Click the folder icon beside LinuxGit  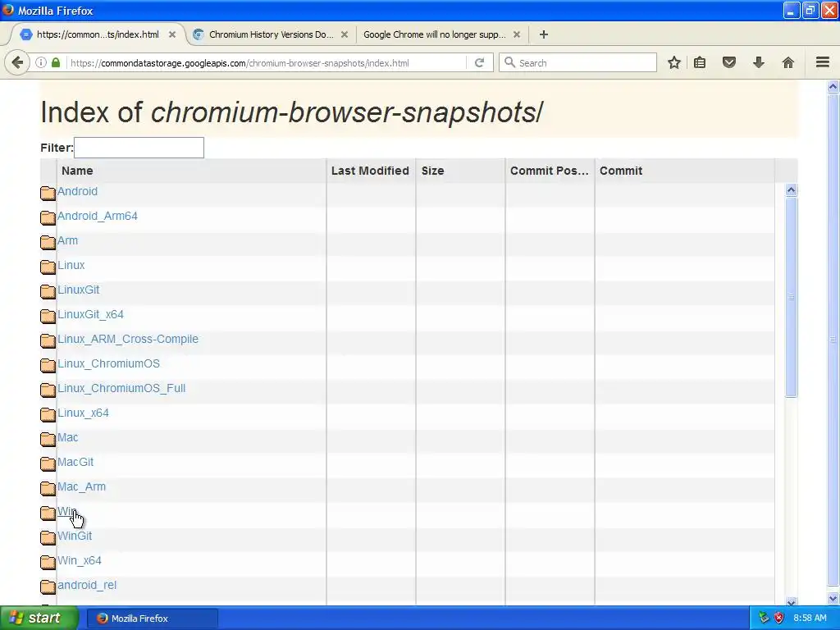tap(48, 291)
